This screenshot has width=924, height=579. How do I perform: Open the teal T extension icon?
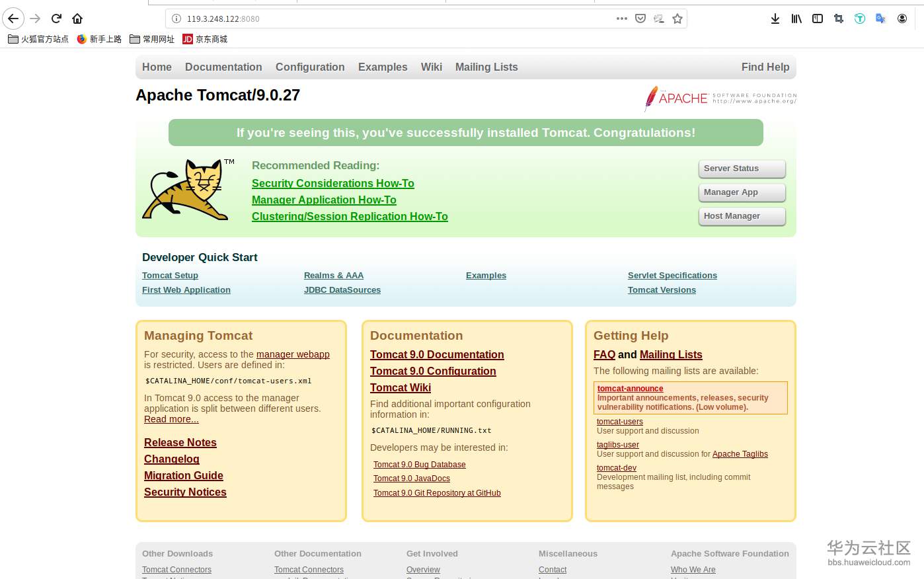[860, 19]
